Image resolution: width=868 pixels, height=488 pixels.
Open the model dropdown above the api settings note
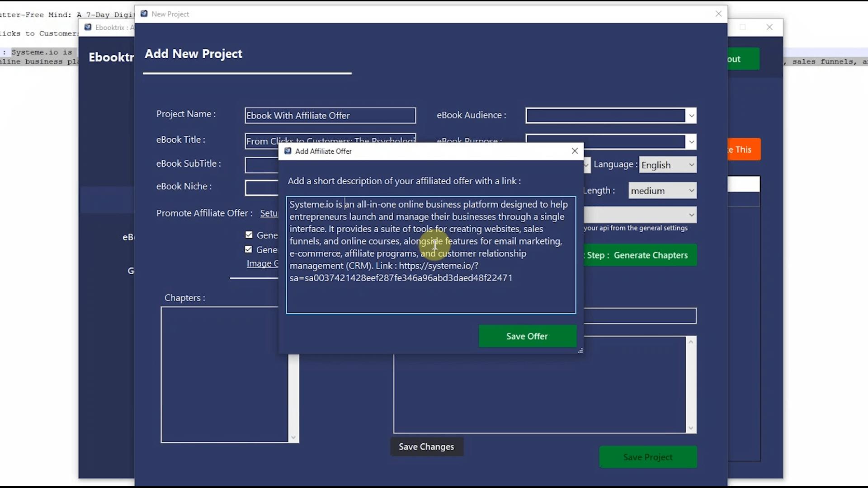[x=691, y=215]
